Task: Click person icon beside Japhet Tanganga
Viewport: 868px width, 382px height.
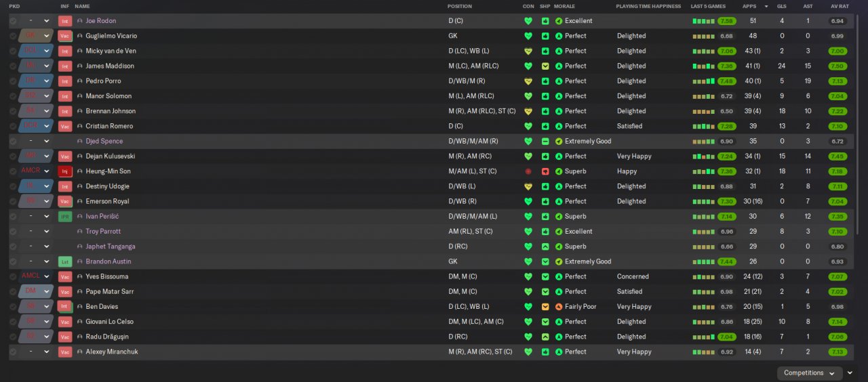Action: pos(80,247)
